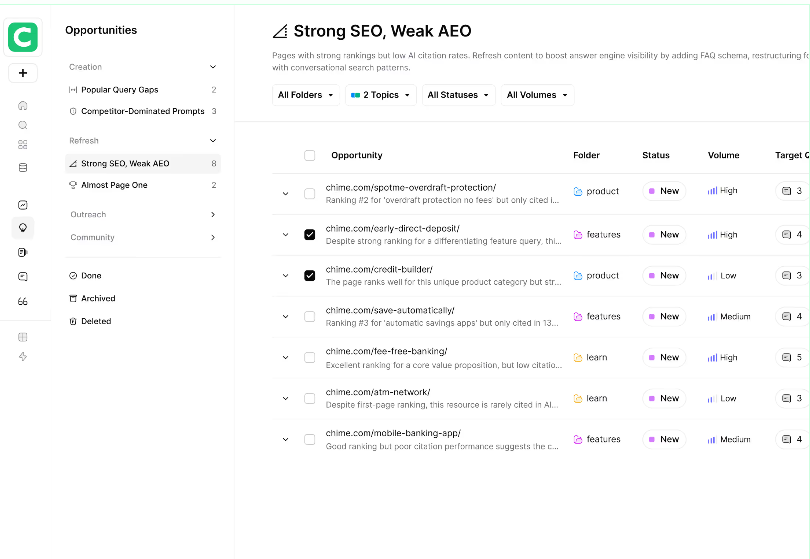This screenshot has width=810, height=559.
Task: Collapse the Creation section
Action: (213, 67)
